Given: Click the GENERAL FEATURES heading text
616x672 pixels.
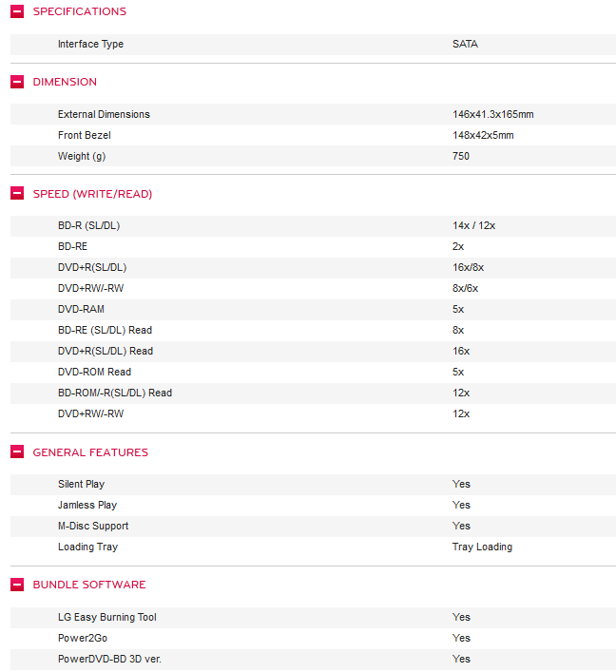Looking at the screenshot, I should tap(90, 452).
